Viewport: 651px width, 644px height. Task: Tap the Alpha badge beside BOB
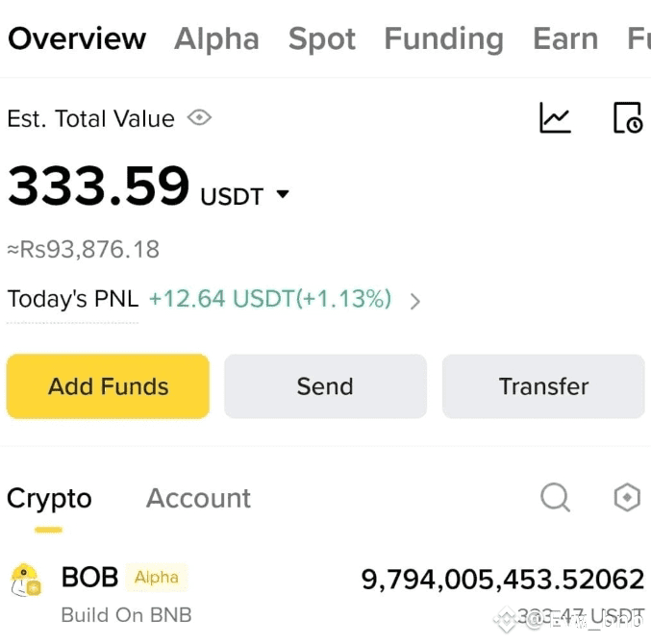157,577
